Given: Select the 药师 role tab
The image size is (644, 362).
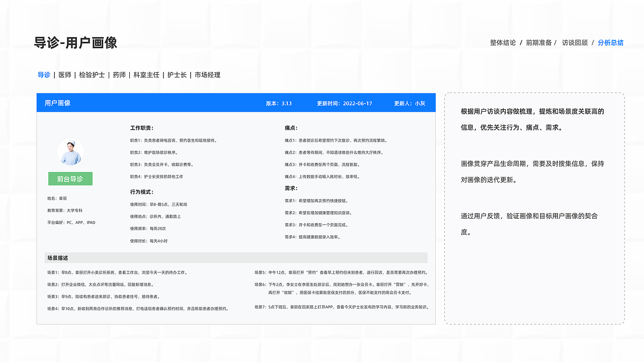Looking at the screenshot, I should (x=118, y=75).
